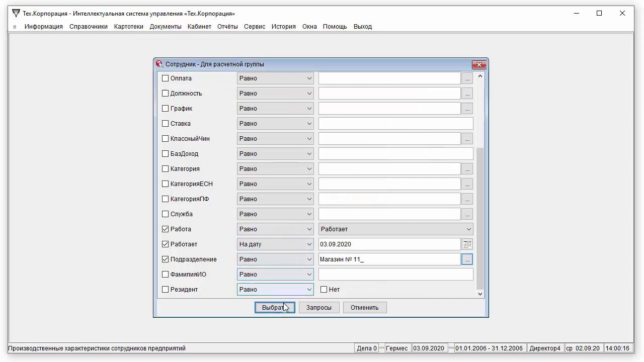
Task: Enable the ФамилияИО filter checkbox
Action: click(165, 275)
